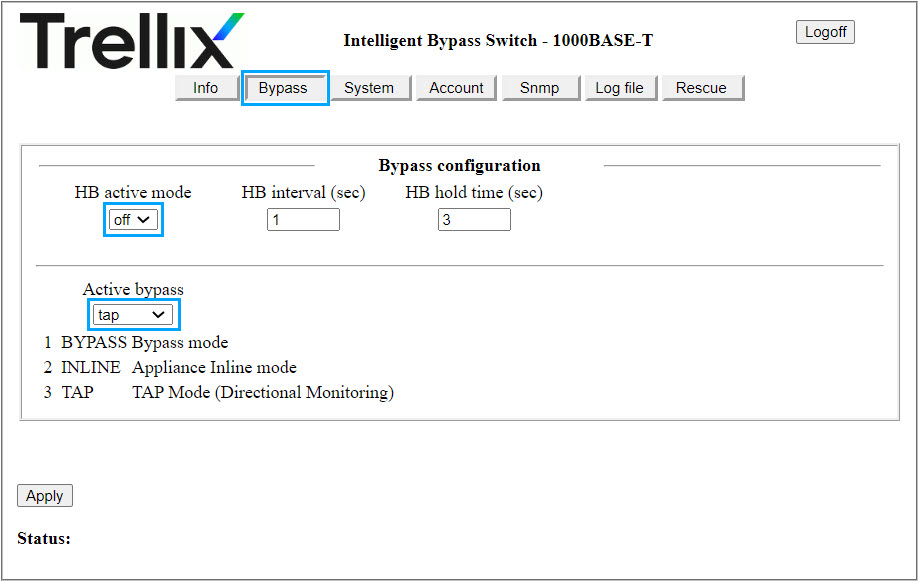918x581 pixels.
Task: Click the 'HB interval (sec)' label
Action: (x=303, y=193)
